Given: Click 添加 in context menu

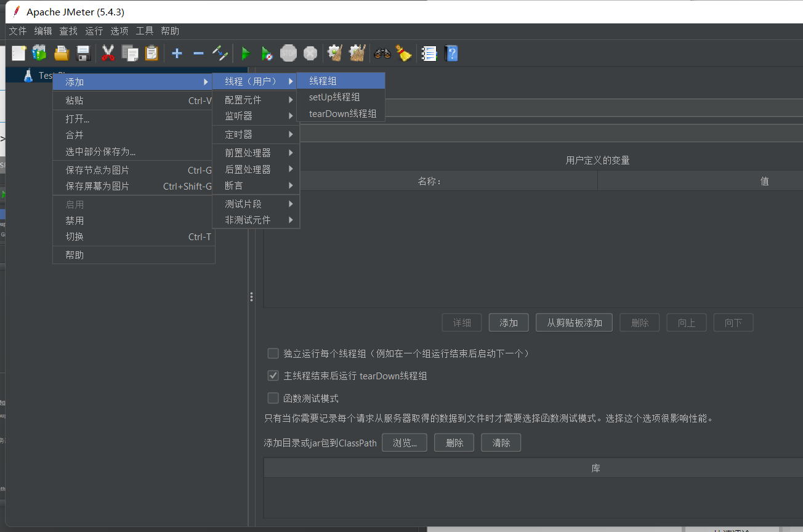Looking at the screenshot, I should (x=134, y=82).
